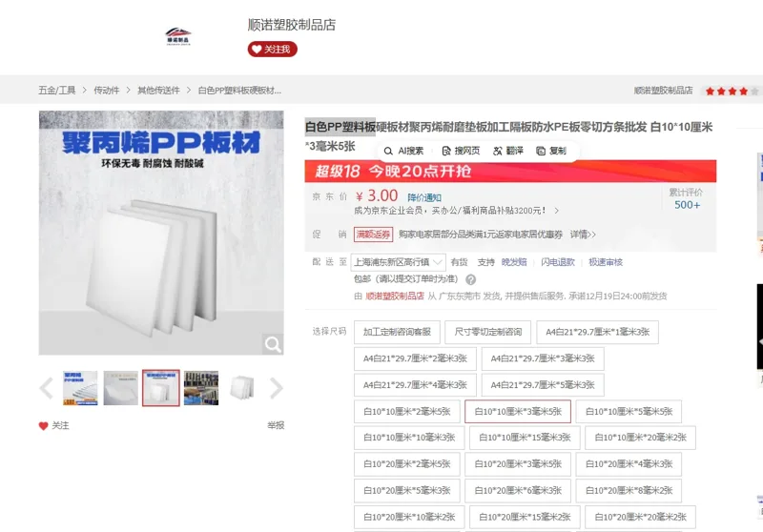Select size 白10*20厘米*8毫米2张
763x532 pixels.
click(x=629, y=491)
